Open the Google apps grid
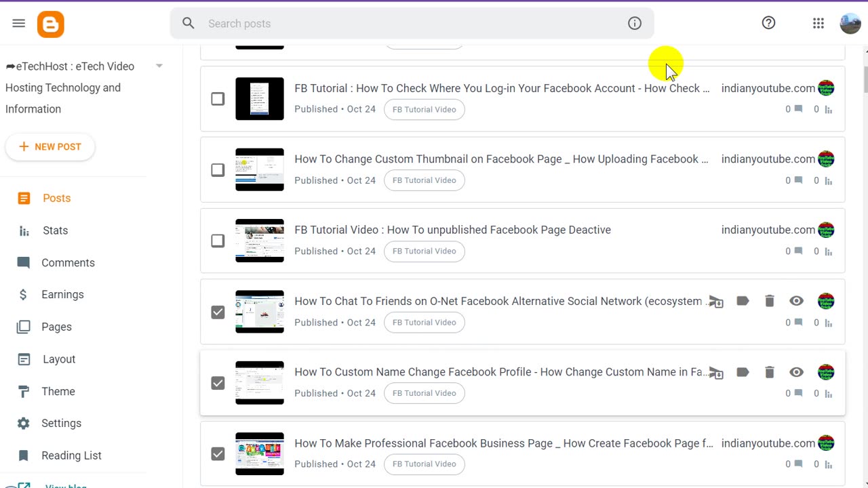 818,23
